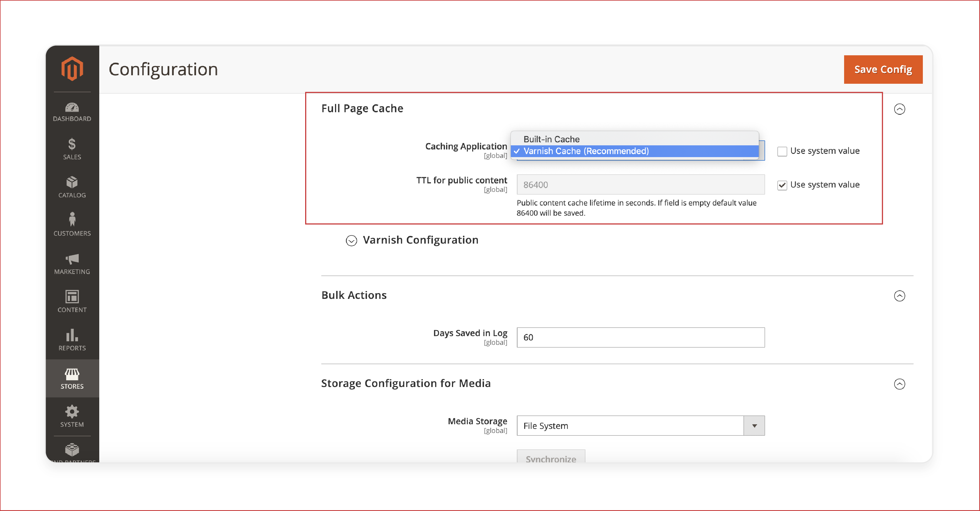980x511 pixels.
Task: Open the Stores sidebar menu
Action: [72, 379]
